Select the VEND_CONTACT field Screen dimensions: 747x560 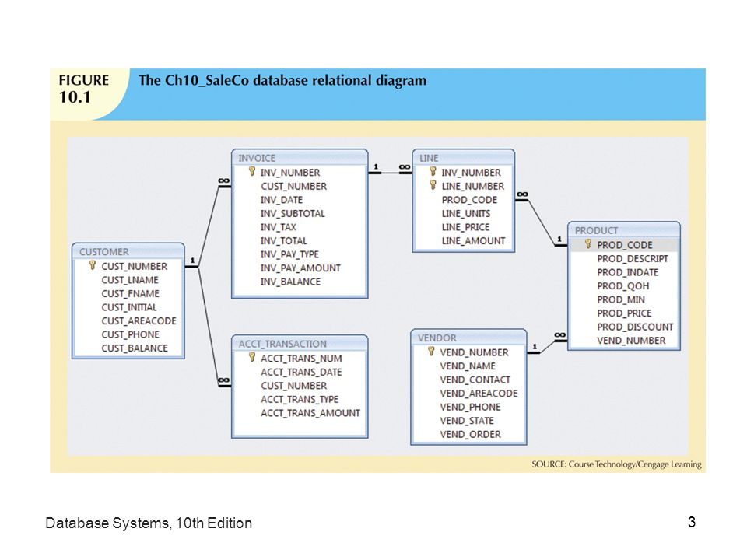475,380
